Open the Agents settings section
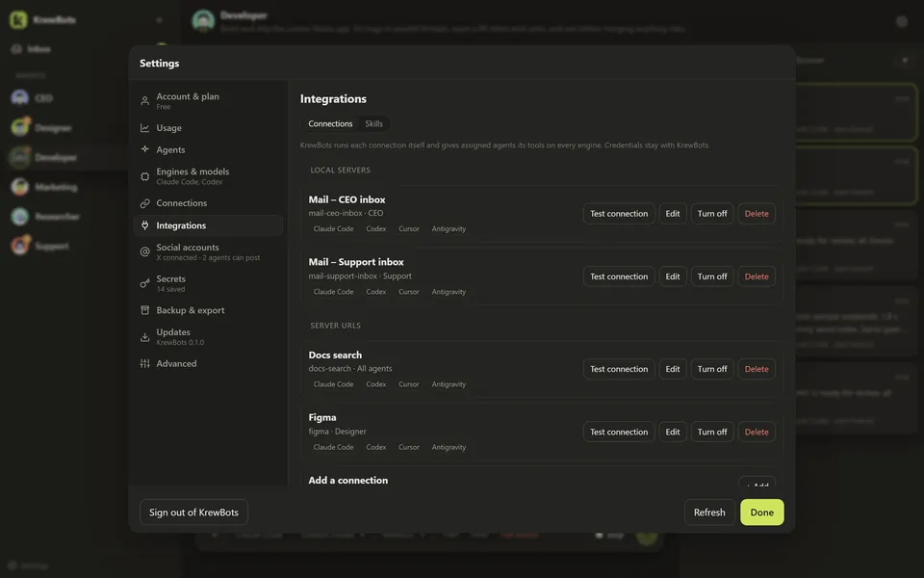The width and height of the screenshot is (924, 578). [208, 150]
